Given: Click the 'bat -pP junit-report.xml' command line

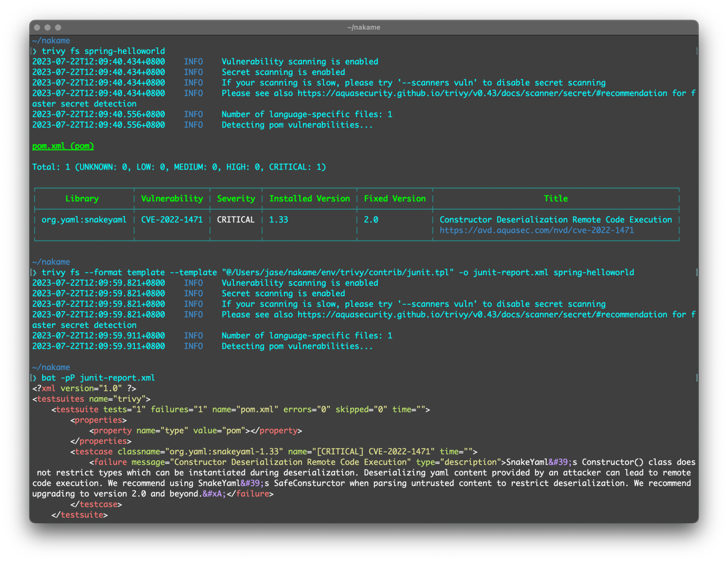Looking at the screenshot, I should (x=98, y=378).
